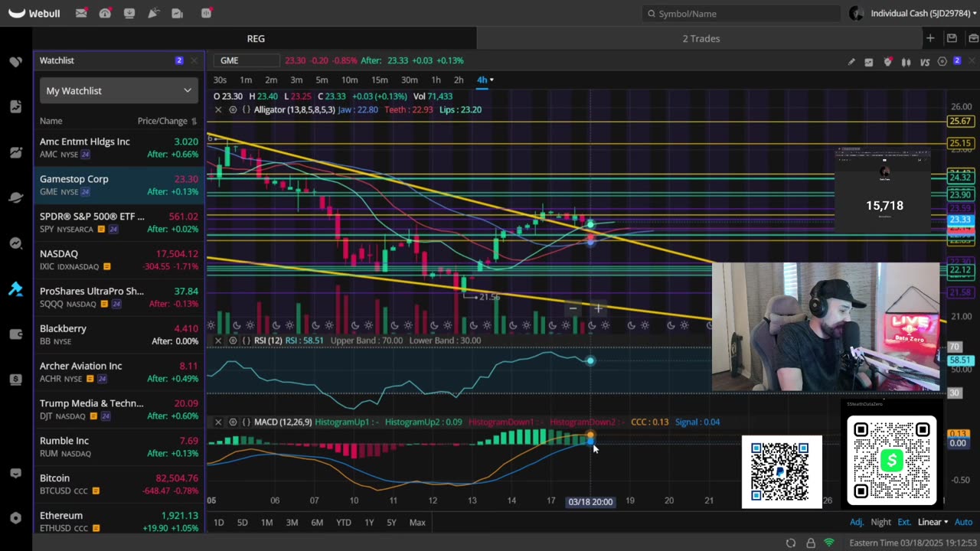This screenshot has width=980, height=551.
Task: Add a new layout tab with plus icon
Action: pos(930,38)
